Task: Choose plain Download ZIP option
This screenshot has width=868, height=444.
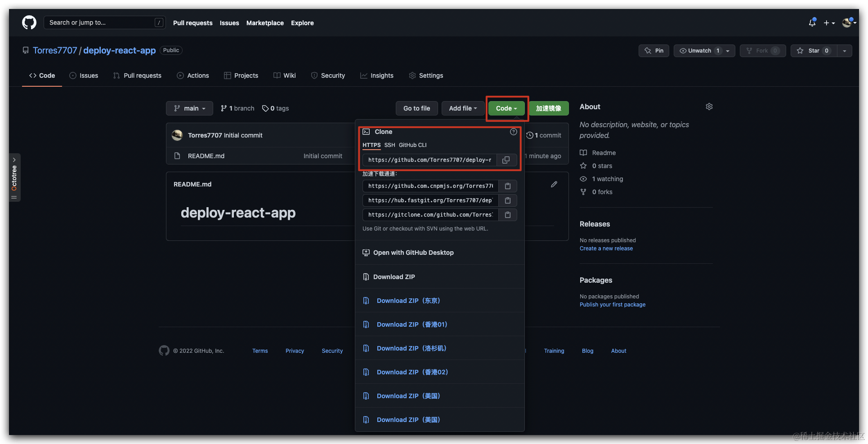Action: 440,277
